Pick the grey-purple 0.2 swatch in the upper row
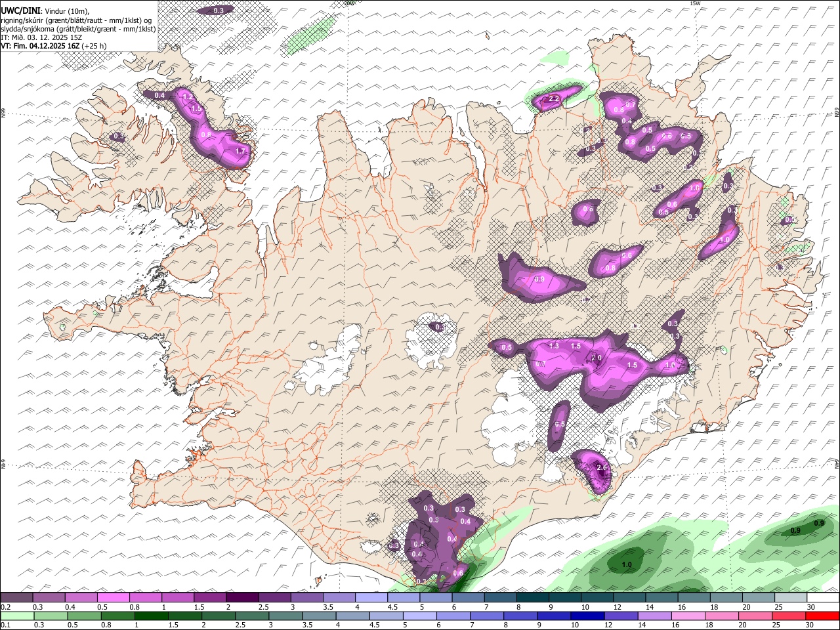 (16, 597)
